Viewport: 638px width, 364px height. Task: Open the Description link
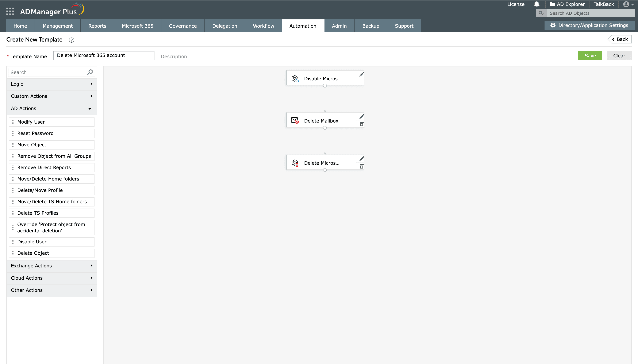174,57
